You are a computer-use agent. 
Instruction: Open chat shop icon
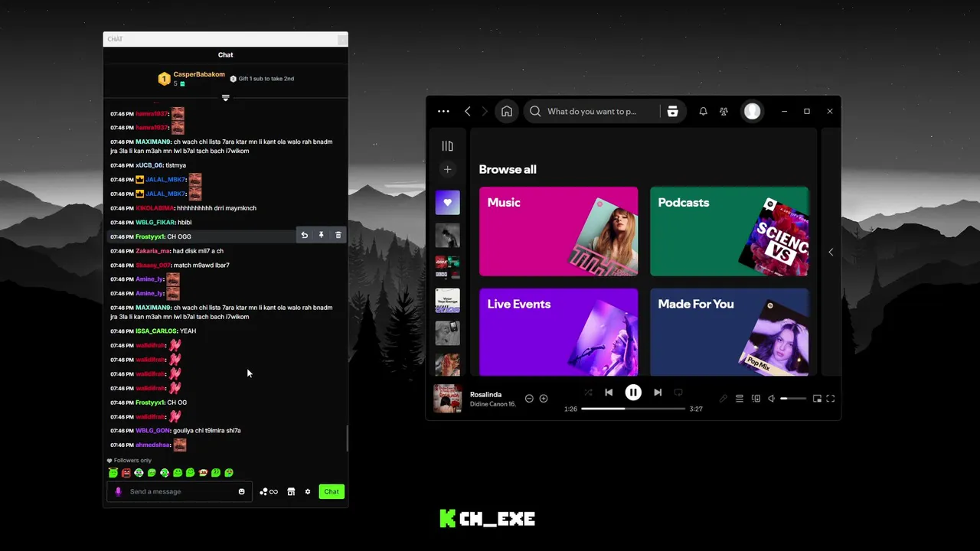pyautogui.click(x=291, y=491)
